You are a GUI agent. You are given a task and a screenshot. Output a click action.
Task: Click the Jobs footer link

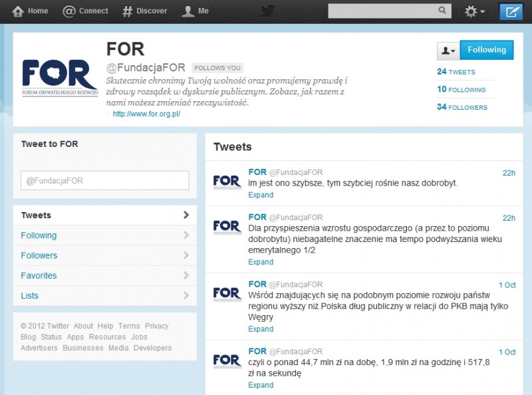pyautogui.click(x=139, y=337)
